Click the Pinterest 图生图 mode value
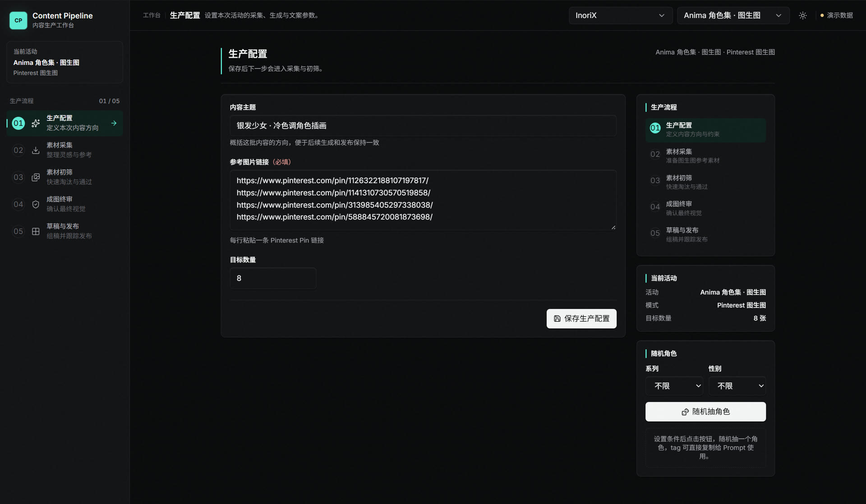 pyautogui.click(x=742, y=305)
